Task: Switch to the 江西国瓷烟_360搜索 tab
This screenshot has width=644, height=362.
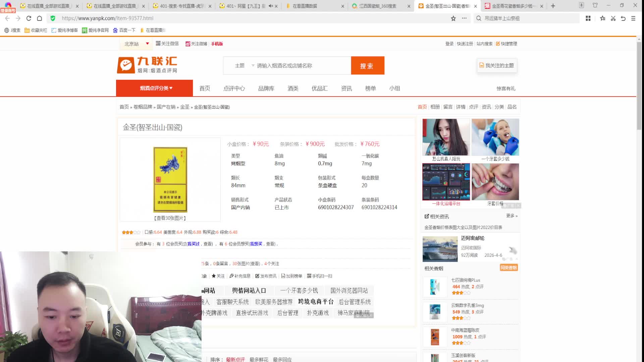Action: click(377, 6)
